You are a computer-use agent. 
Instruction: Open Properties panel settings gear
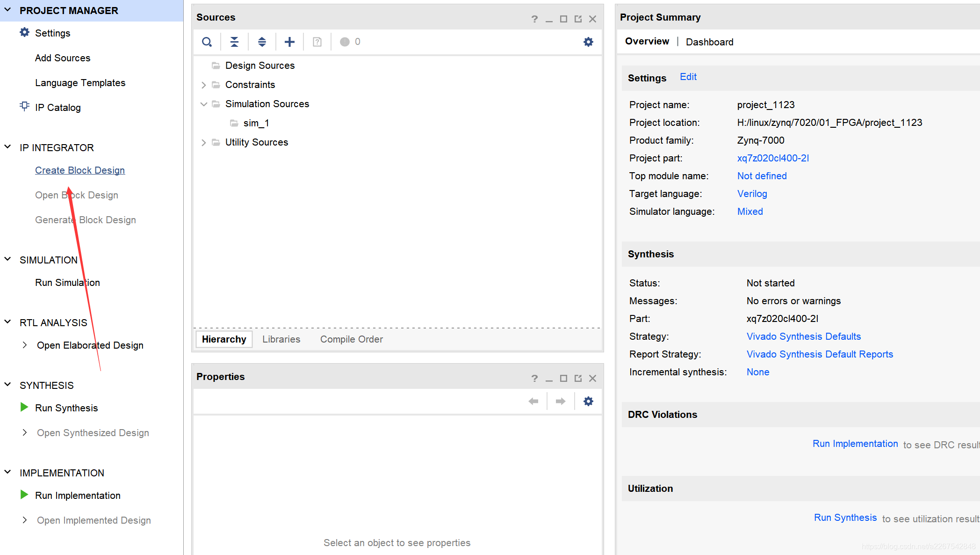(588, 402)
